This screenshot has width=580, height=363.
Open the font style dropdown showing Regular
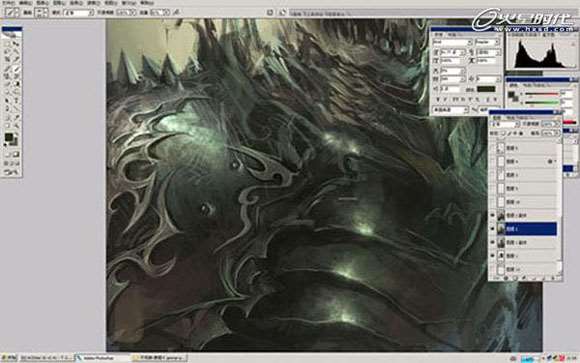coord(488,42)
